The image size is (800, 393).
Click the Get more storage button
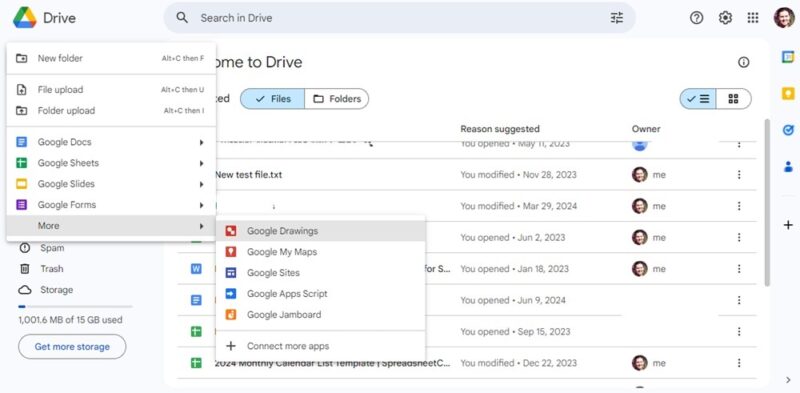72,347
